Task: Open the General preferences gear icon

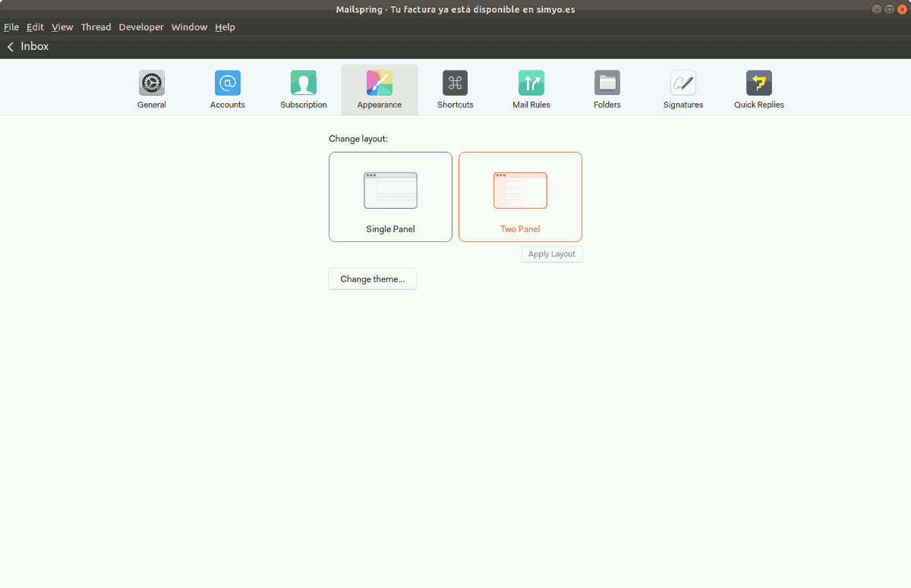Action: [152, 83]
